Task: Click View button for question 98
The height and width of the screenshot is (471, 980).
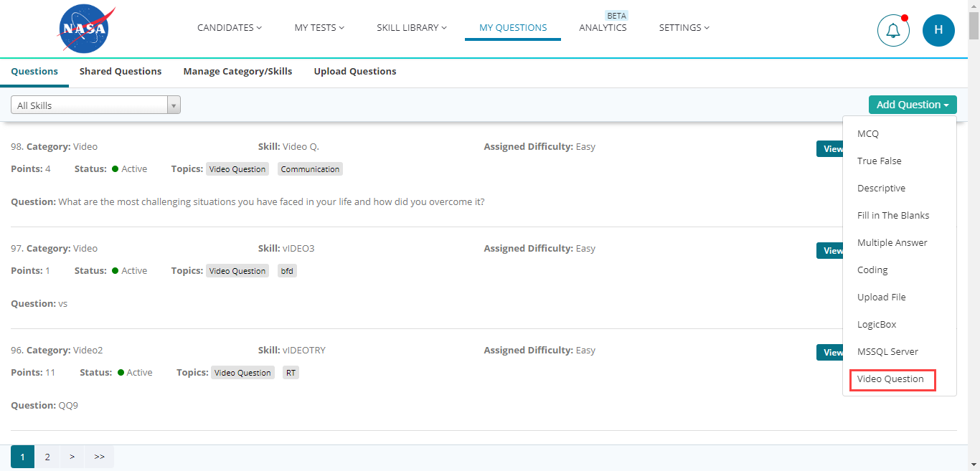Action: tap(830, 148)
